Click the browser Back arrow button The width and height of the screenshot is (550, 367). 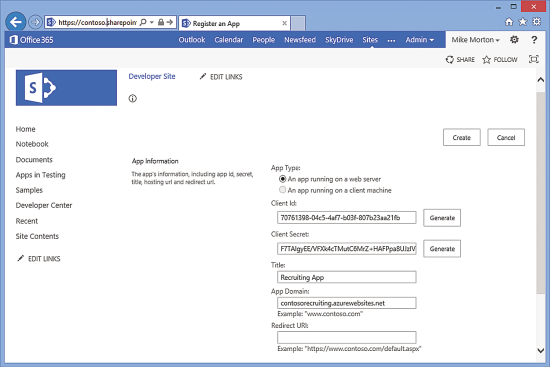click(x=15, y=22)
